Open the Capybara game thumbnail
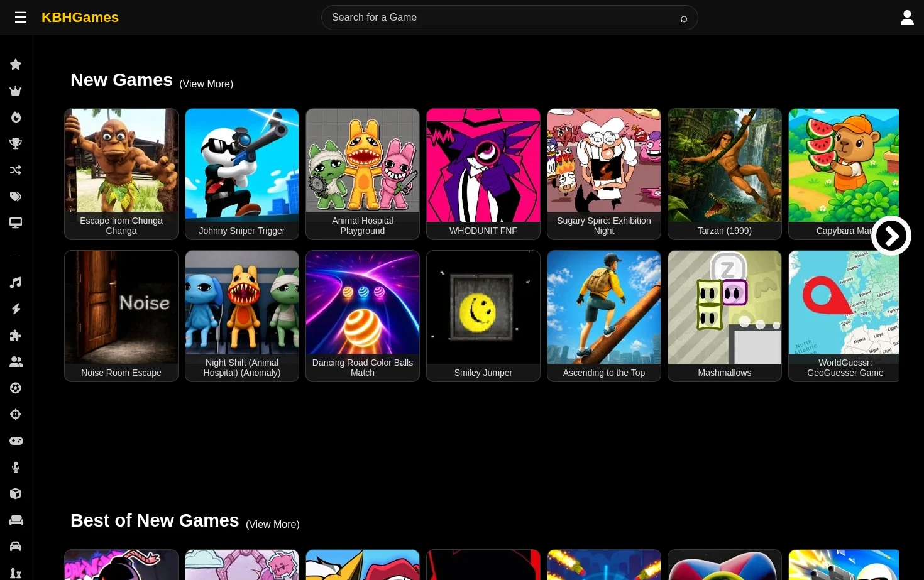 844,174
